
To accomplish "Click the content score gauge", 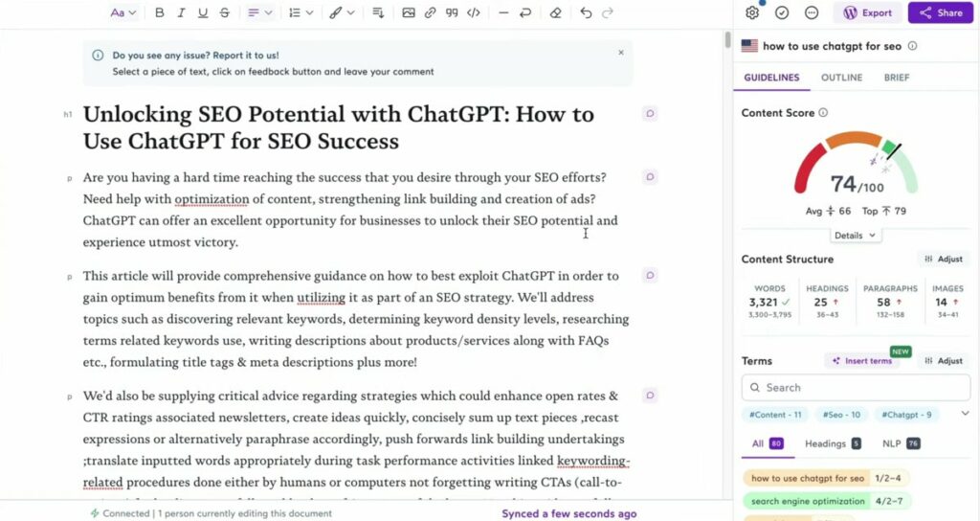I will (x=856, y=163).
